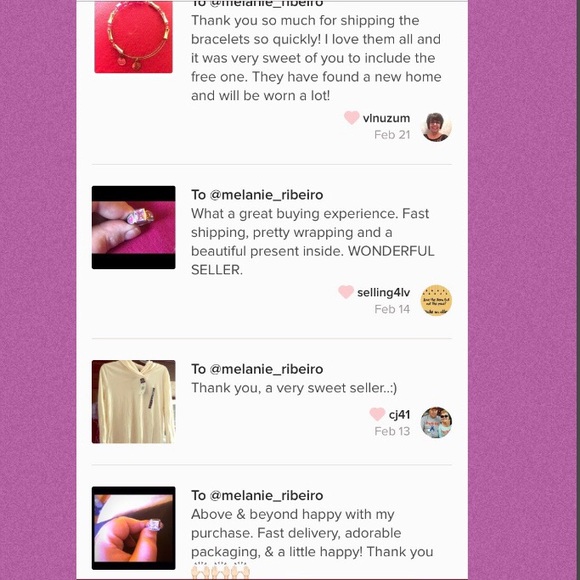Select the Feb 21 date stamp

[x=392, y=135]
